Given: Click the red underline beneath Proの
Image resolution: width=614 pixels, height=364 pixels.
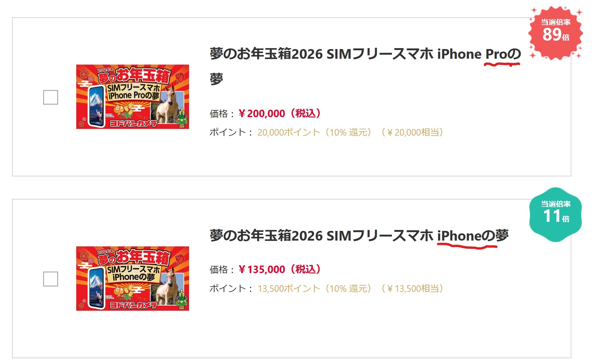Looking at the screenshot, I should point(502,64).
